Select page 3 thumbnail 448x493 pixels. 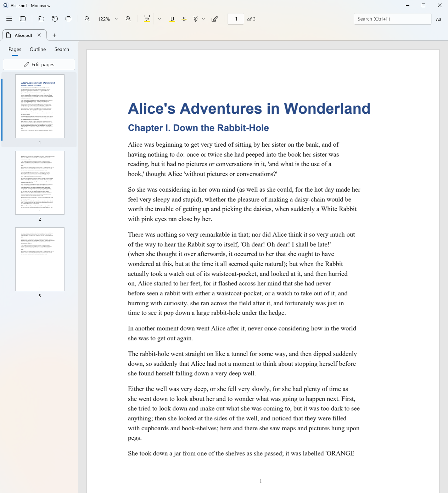(x=40, y=259)
